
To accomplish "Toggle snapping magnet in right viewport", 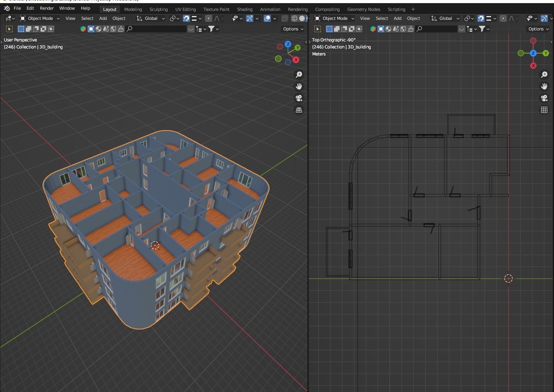I will tap(481, 18).
